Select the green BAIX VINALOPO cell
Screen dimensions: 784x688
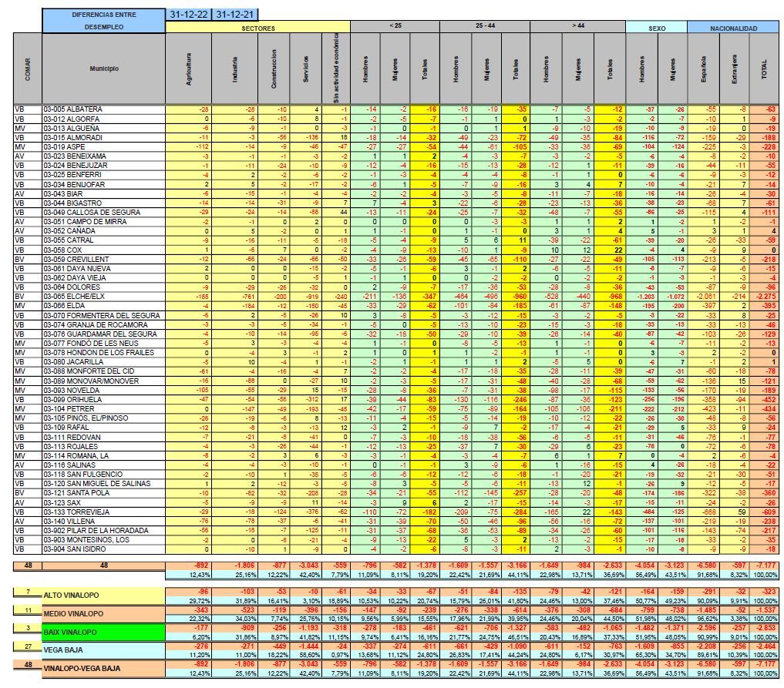point(103,631)
